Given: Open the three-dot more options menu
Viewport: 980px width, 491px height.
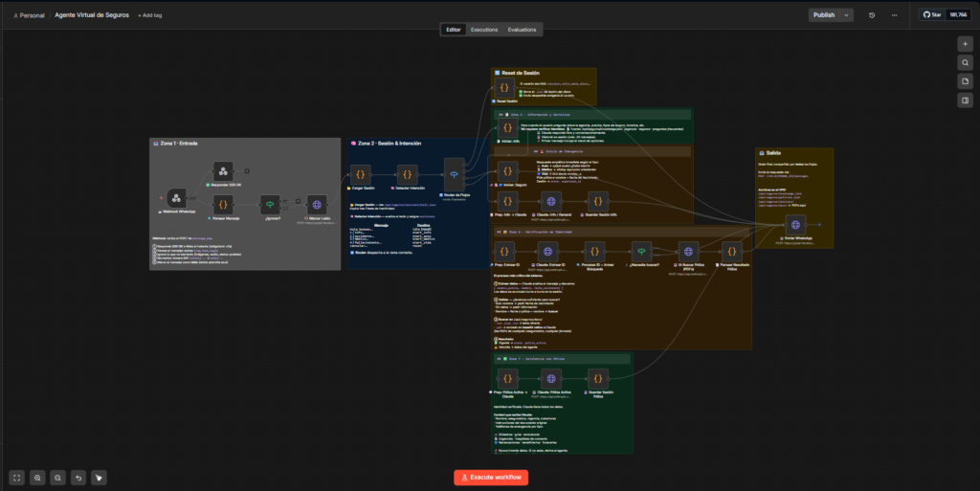Looking at the screenshot, I should click(894, 15).
